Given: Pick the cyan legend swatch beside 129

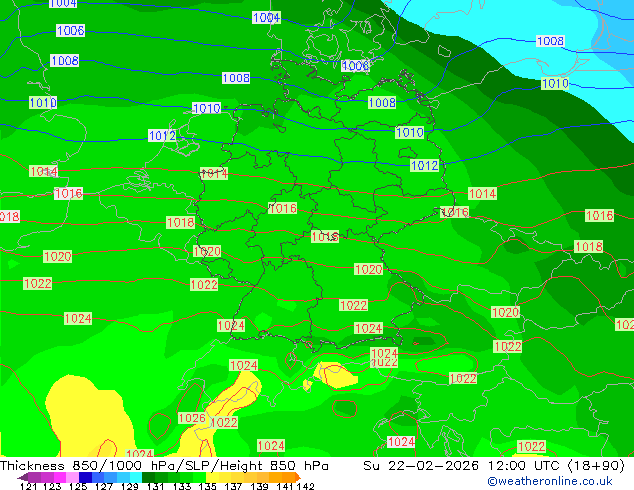Looking at the screenshot, I should click(136, 477).
